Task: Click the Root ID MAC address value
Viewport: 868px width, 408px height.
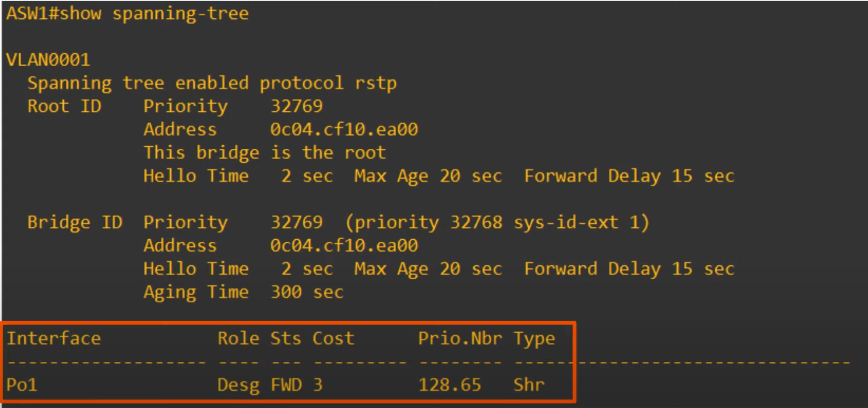Action: 344,129
